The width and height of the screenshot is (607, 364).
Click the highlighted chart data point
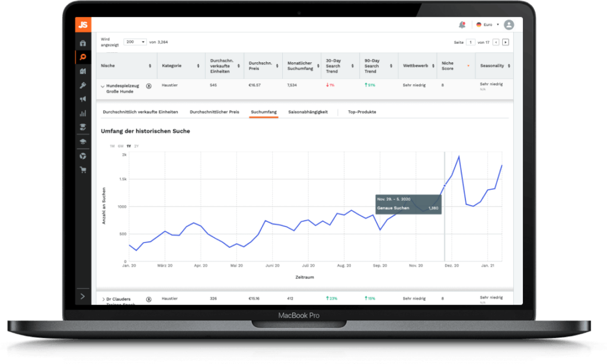coord(445,186)
